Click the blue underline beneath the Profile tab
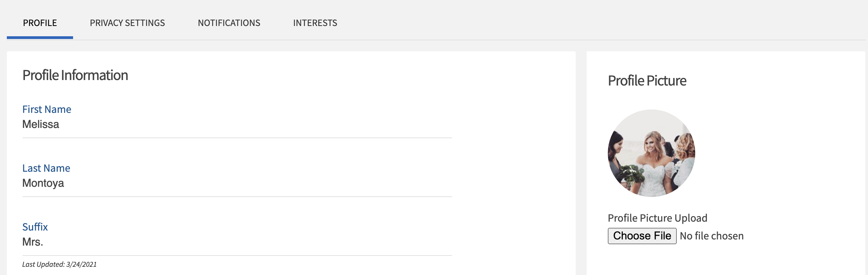Image resolution: width=868 pixels, height=275 pixels. coord(40,37)
